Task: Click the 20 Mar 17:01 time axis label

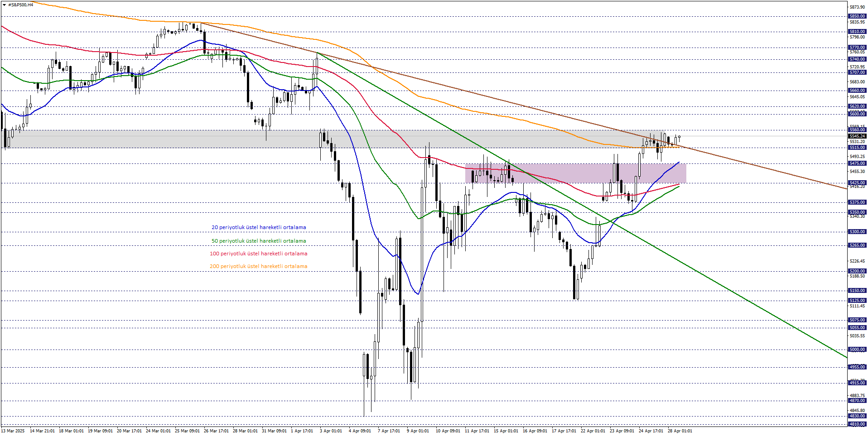Action: coord(129,431)
